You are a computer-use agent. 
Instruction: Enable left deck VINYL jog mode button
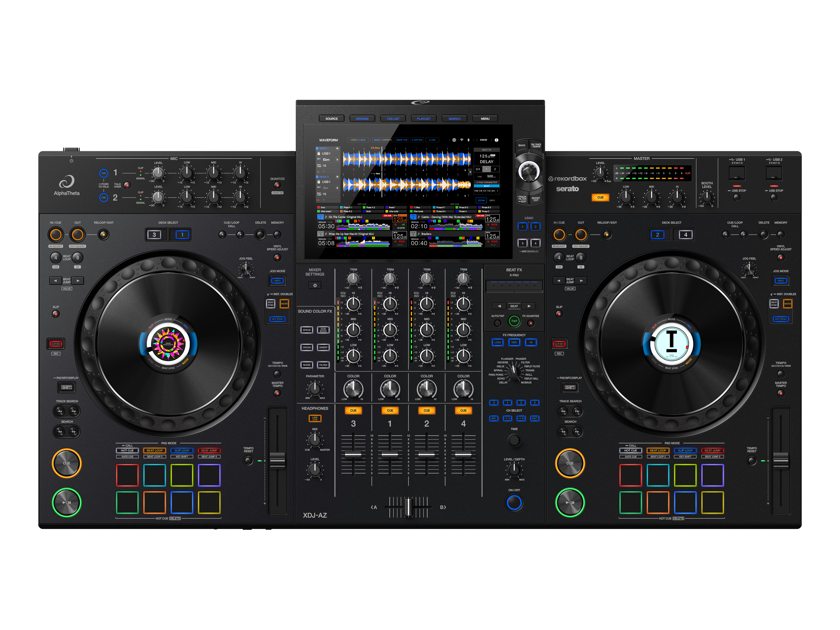click(x=278, y=281)
